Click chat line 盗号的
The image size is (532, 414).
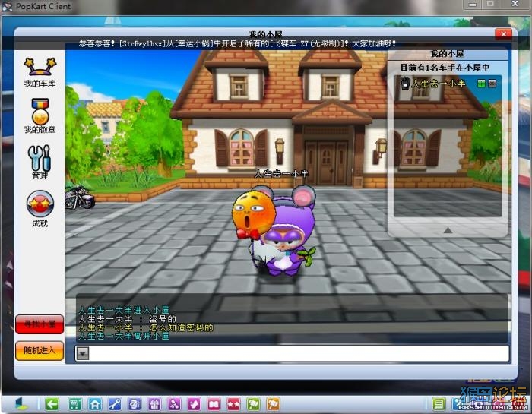(163, 319)
